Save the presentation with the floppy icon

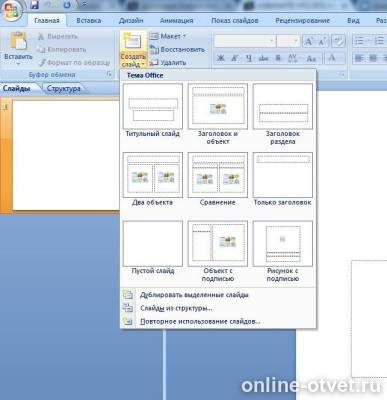click(34, 5)
